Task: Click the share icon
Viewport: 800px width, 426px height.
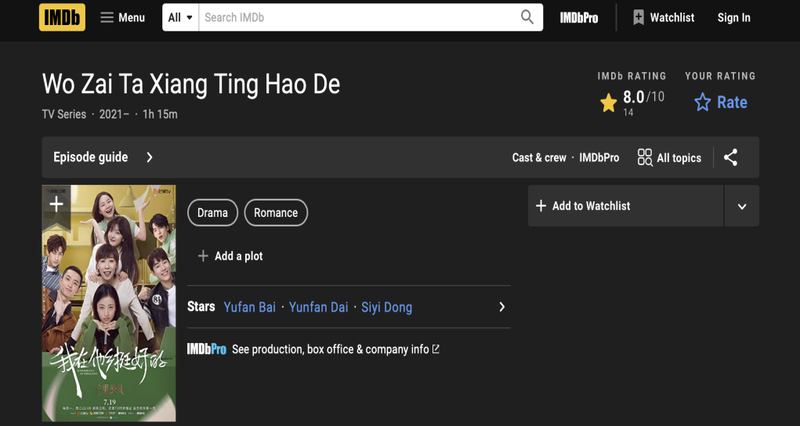Action: coord(731,157)
